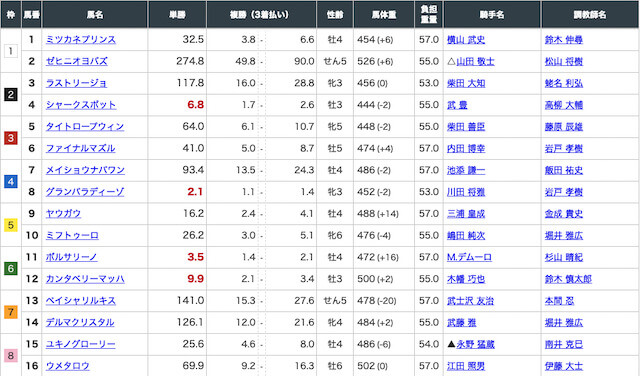
Task: View jockey 川田 将雅 profile
Action: click(466, 192)
